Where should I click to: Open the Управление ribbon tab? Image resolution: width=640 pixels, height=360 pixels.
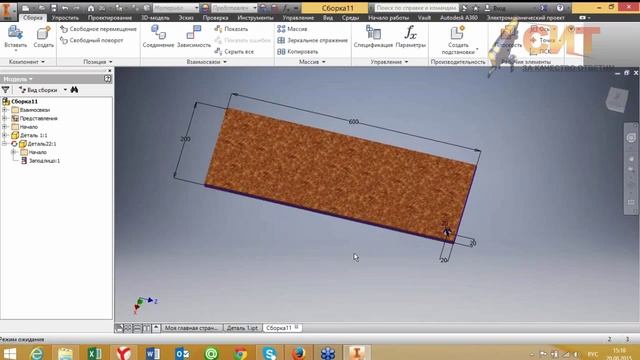click(298, 18)
